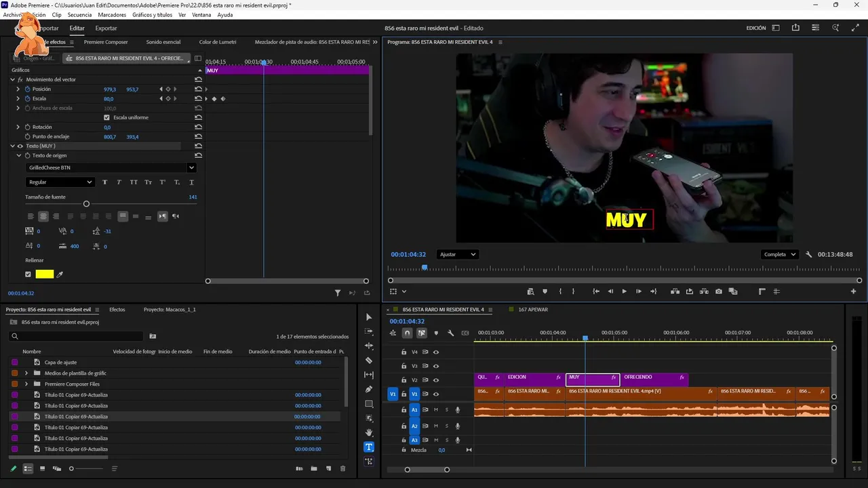Viewport: 868px width, 488px height.
Task: Click the Play button in the Program monitor
Action: coord(624,291)
